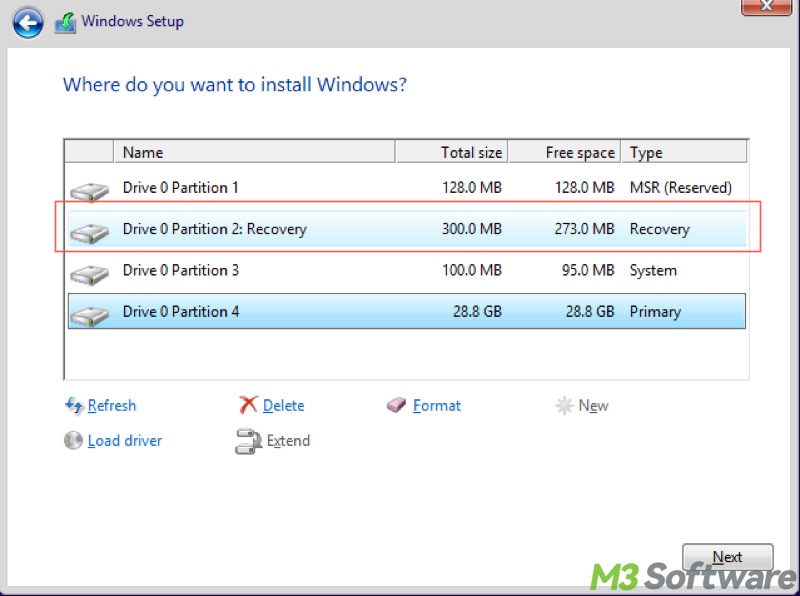The height and width of the screenshot is (596, 800).
Task: Click the Extend drives icon
Action: coord(248,441)
